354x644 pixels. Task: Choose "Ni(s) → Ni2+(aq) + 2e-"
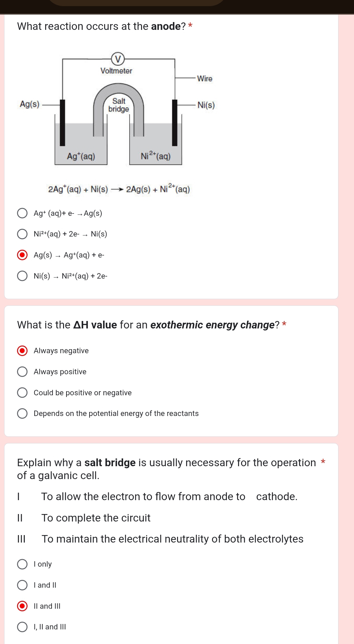point(23,276)
